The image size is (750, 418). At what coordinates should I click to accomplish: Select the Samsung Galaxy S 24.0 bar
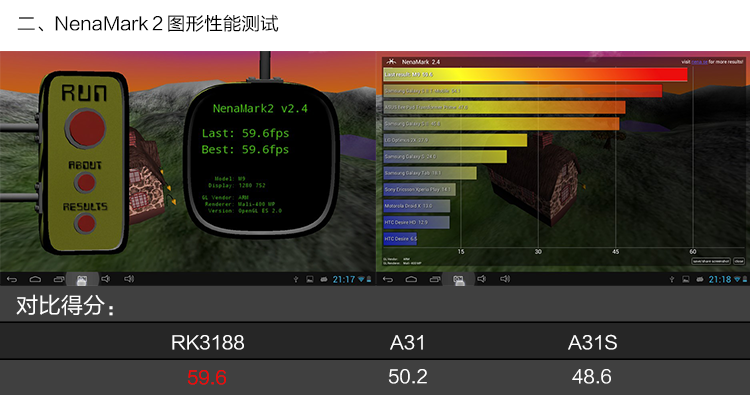pyautogui.click(x=445, y=156)
